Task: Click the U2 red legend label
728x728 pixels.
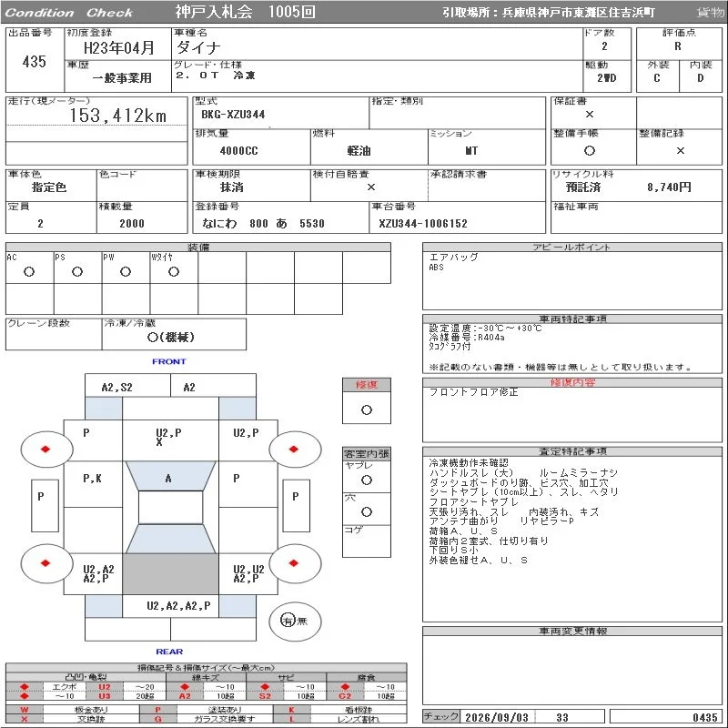Action: 105,687
